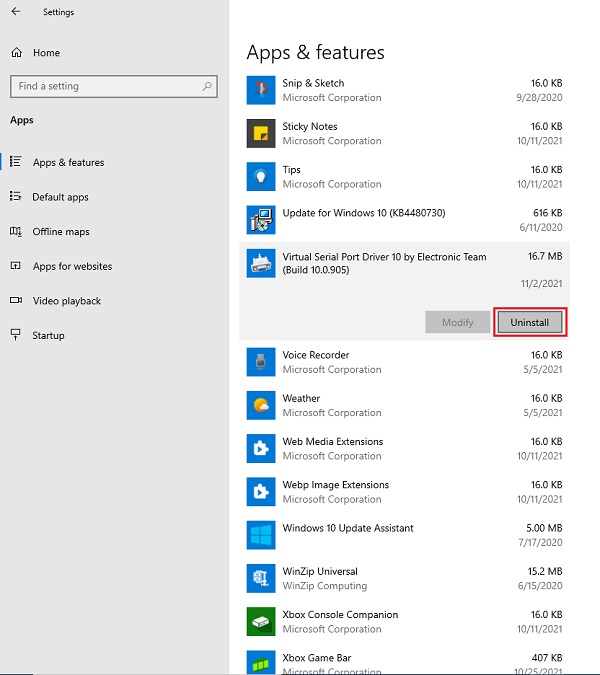Click the 15.2 MB size value
This screenshot has width=600, height=675.
tap(545, 571)
